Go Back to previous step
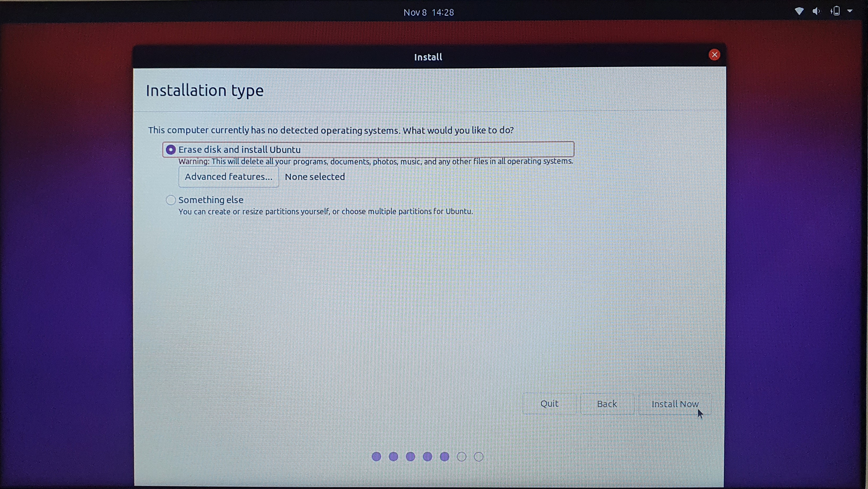The width and height of the screenshot is (868, 489). tap(607, 404)
